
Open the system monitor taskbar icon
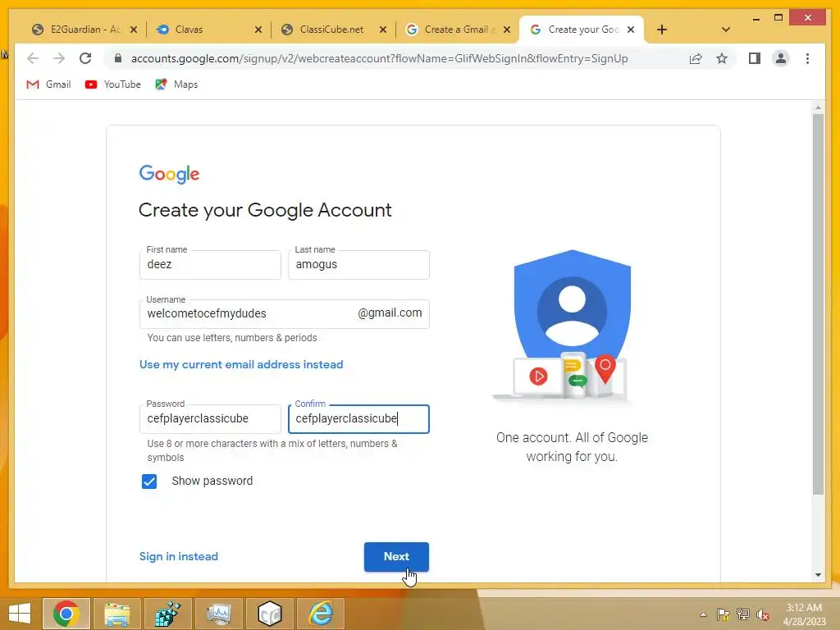click(x=218, y=614)
